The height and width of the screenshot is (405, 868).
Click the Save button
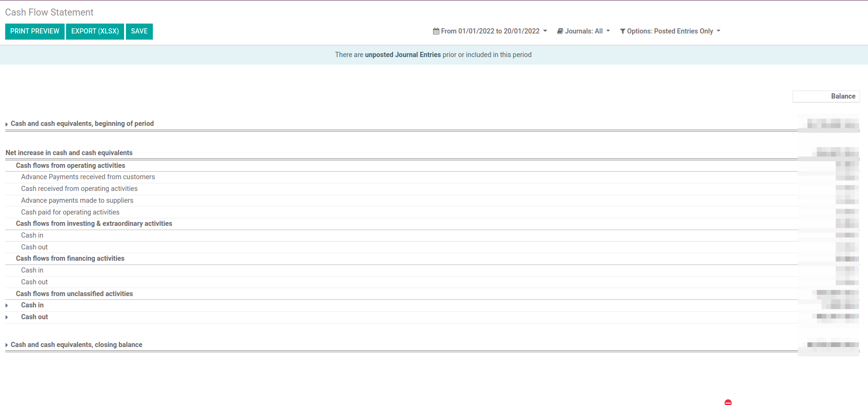pos(139,31)
